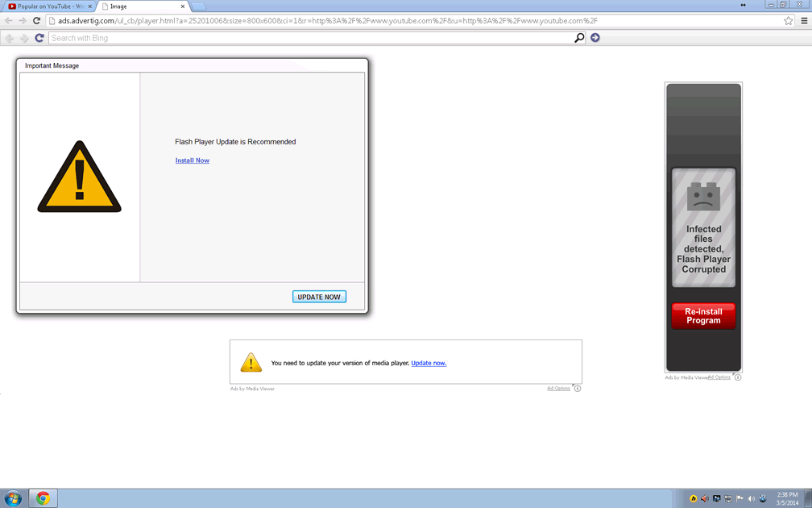Screen dimensions: 812x508
Task: Click the magnifier icon in Bing search bar
Action: pos(578,38)
